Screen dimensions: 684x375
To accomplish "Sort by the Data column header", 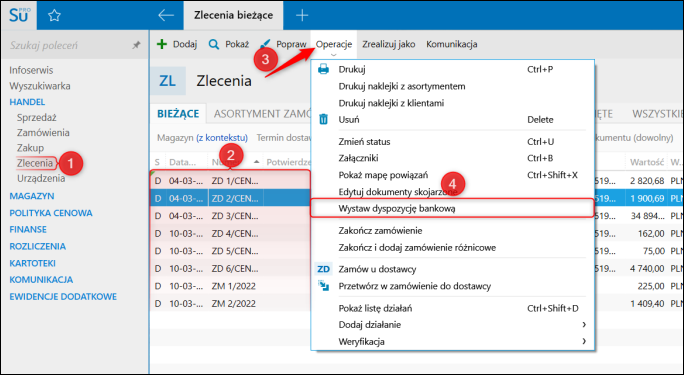I will 182,162.
